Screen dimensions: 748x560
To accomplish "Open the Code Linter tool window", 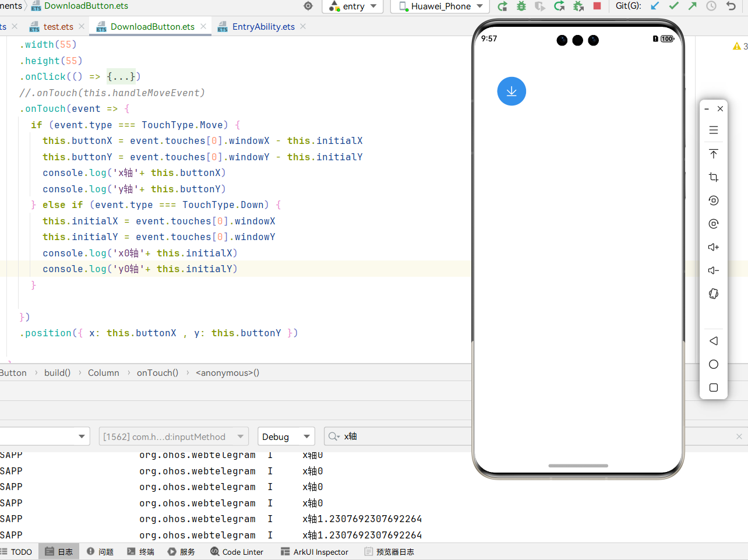I will tap(237, 552).
